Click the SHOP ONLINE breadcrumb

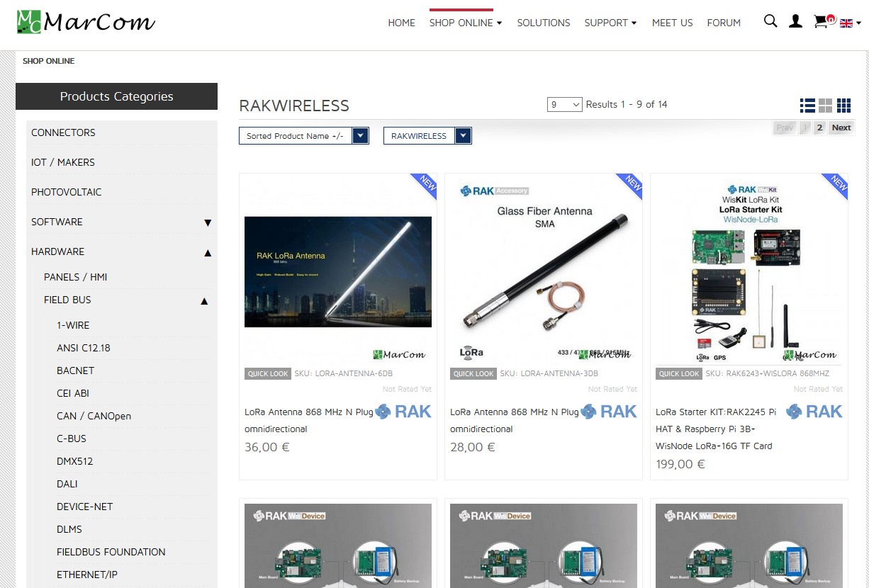[x=49, y=61]
